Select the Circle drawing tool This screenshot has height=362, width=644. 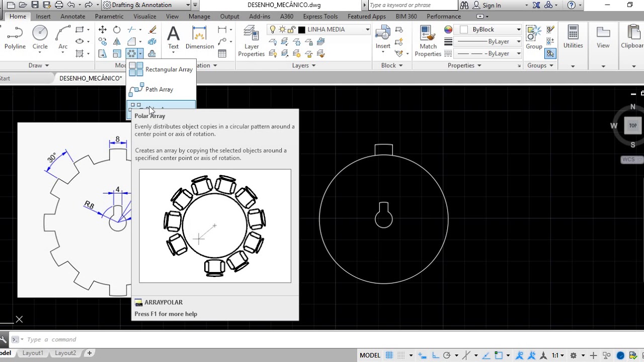click(40, 38)
